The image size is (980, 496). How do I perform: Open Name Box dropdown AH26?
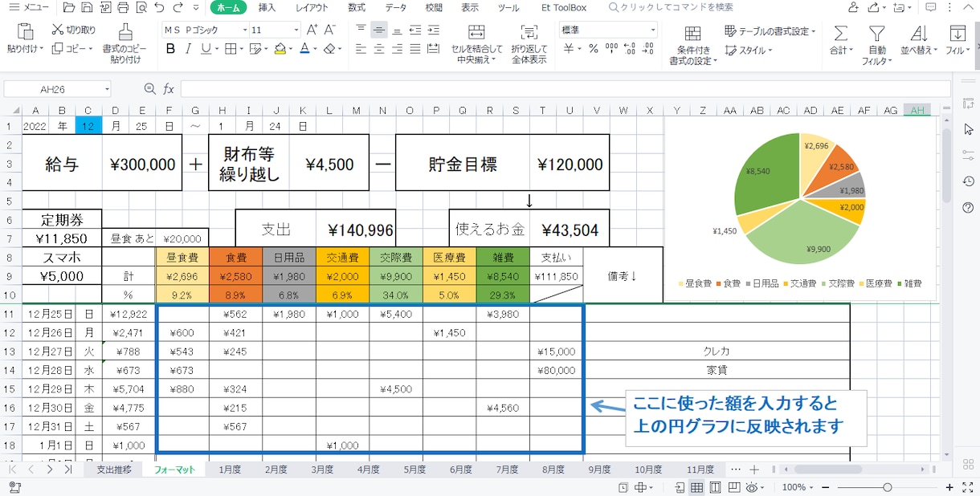point(107,89)
